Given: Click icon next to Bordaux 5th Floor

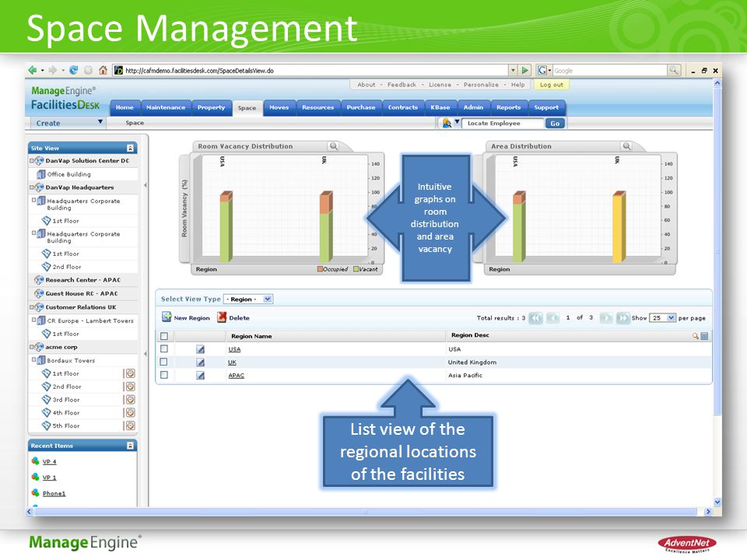Looking at the screenshot, I should coord(130,425).
